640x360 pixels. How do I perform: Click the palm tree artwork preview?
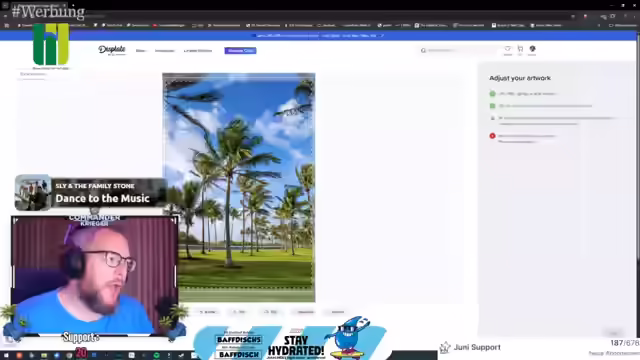click(x=239, y=187)
